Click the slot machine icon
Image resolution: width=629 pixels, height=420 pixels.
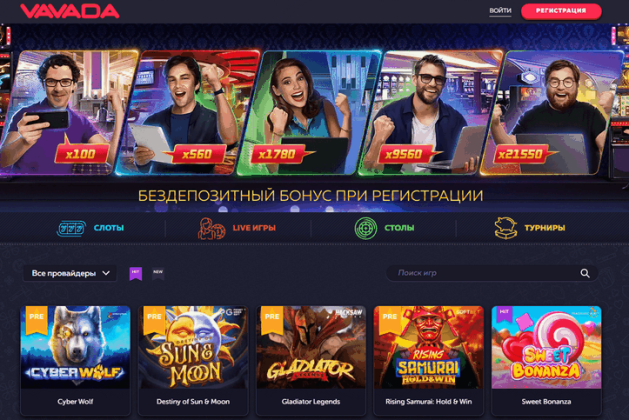click(x=71, y=228)
